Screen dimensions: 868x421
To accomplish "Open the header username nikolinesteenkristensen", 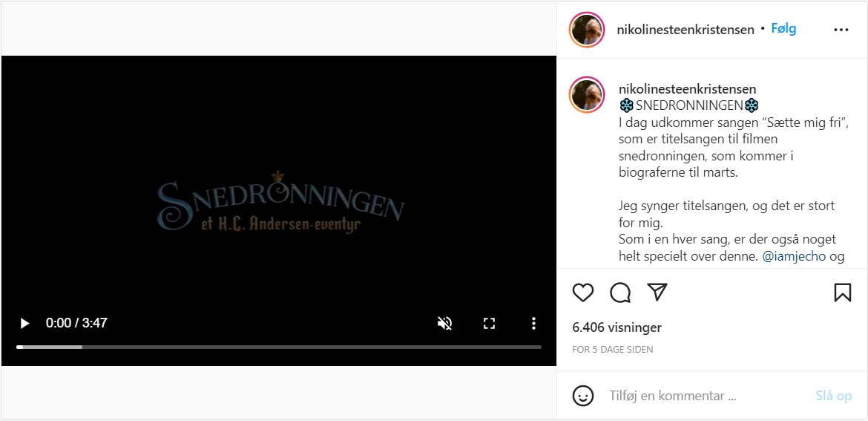I will tap(685, 30).
